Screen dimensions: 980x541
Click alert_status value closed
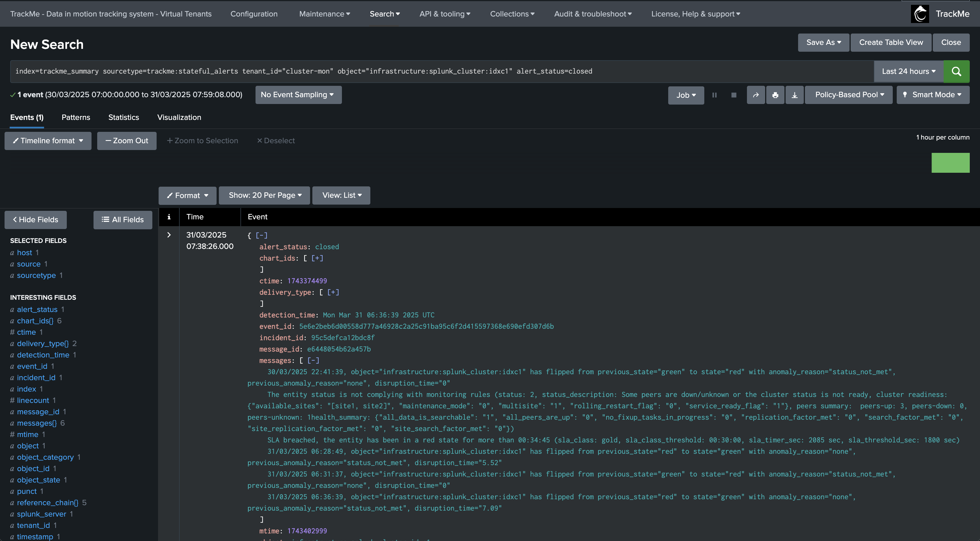pos(327,247)
